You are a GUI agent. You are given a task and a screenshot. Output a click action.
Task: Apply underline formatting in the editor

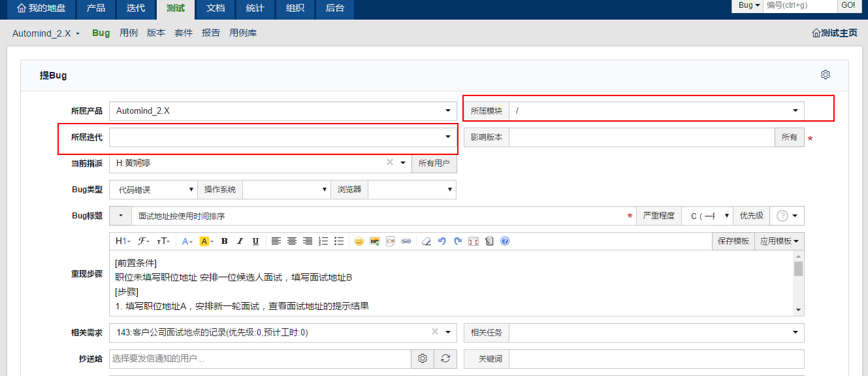click(255, 241)
